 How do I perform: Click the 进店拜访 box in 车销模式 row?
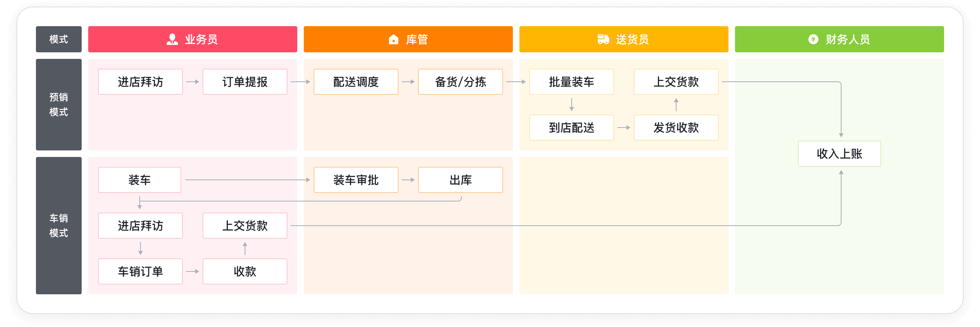(140, 226)
